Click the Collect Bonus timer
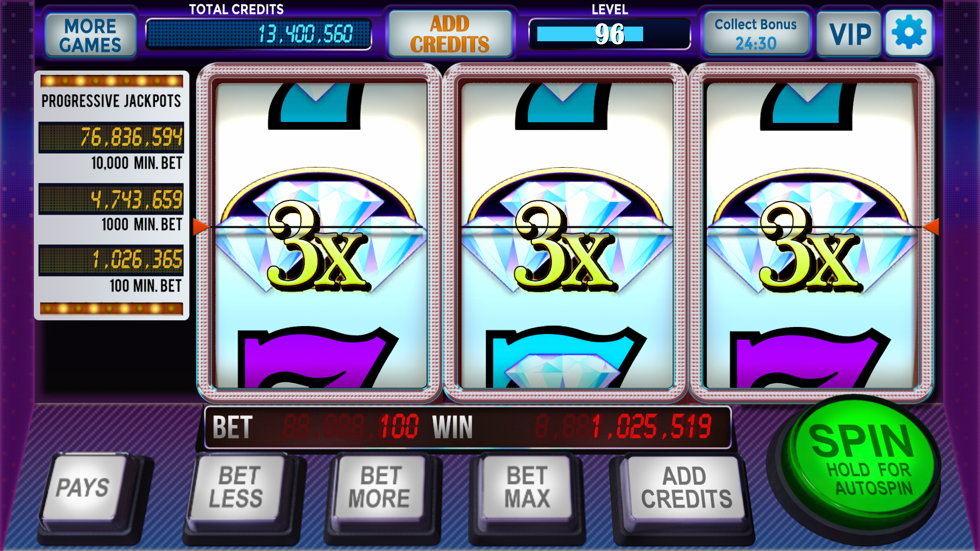 [756, 34]
